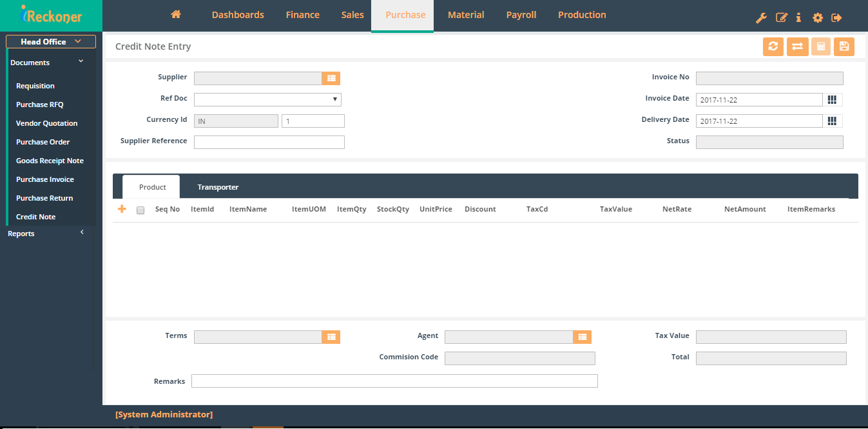Click the logout icon at top right
Image resolution: width=868 pixels, height=429 pixels.
[836, 18]
